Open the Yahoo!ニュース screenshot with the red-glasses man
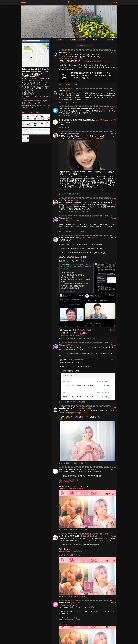138x644 pixels. (100, 310)
